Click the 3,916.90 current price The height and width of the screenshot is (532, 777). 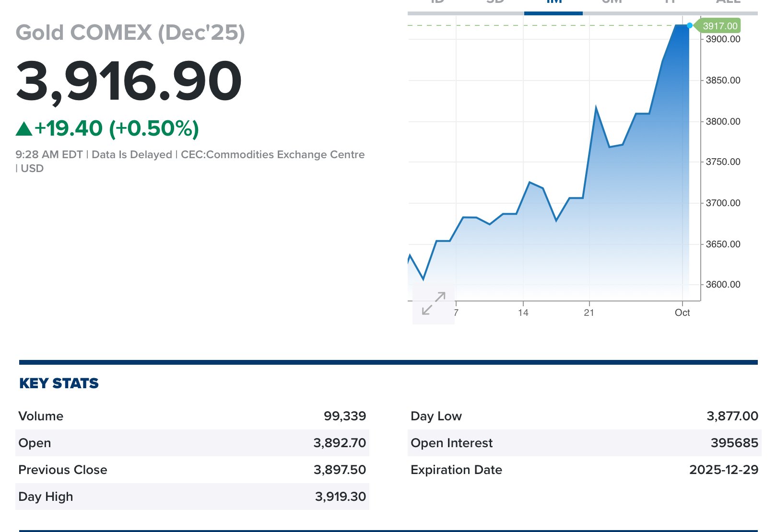click(x=129, y=81)
